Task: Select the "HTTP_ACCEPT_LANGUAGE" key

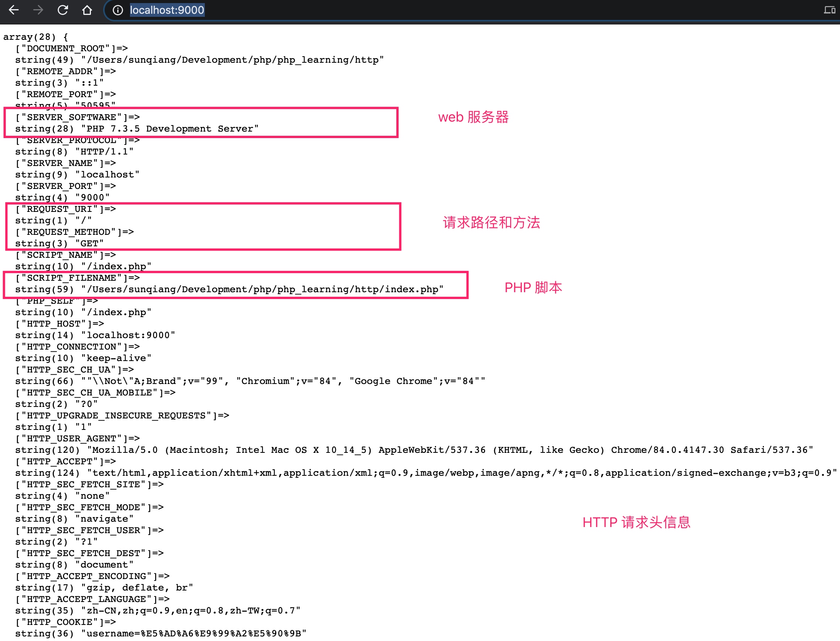Action: click(92, 599)
